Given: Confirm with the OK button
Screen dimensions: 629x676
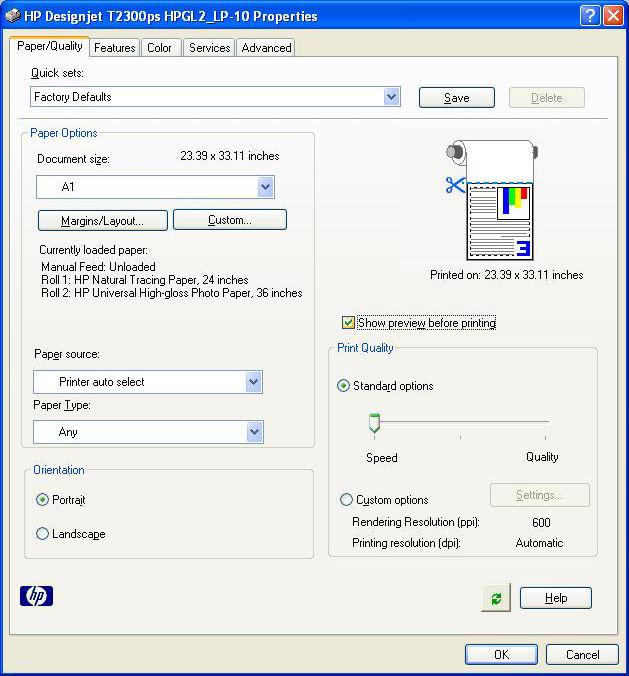Looking at the screenshot, I should tap(501, 654).
